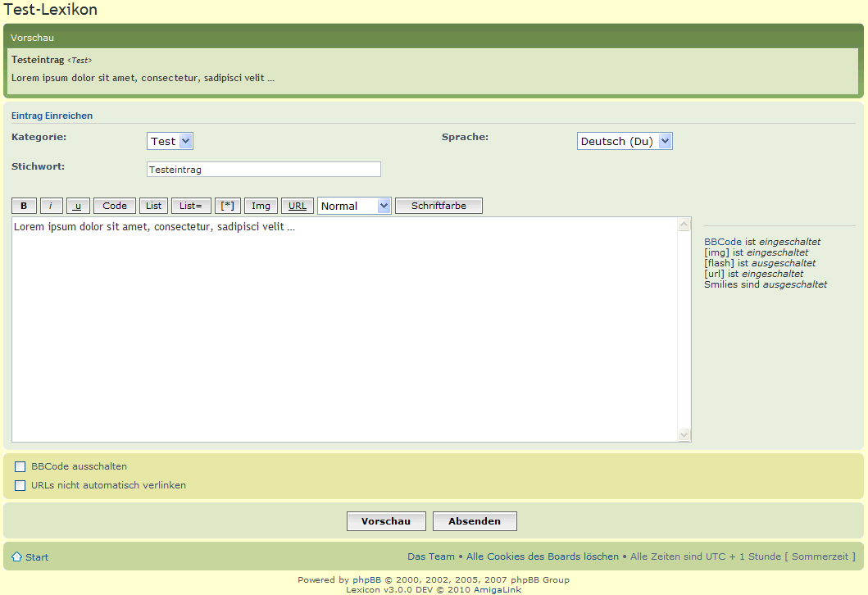Screen dimensions: 868x595
Task: Insert list item [*] tag
Action: pos(228,206)
